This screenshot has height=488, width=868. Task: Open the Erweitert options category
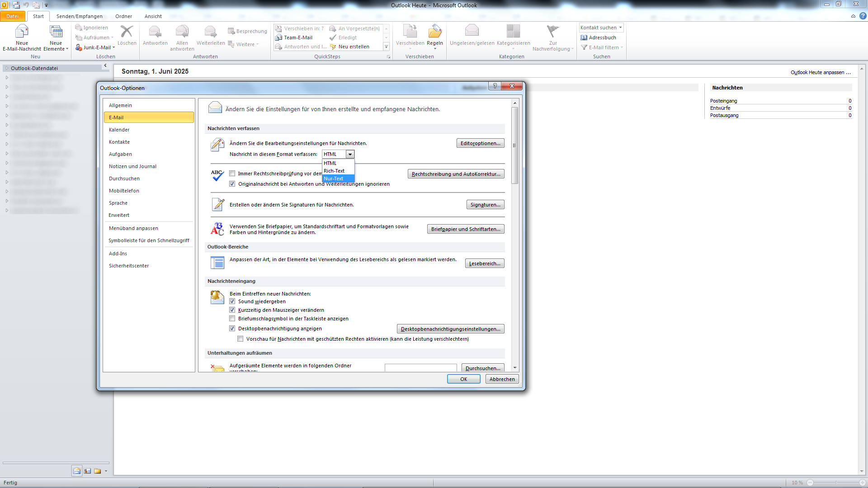tap(119, 215)
